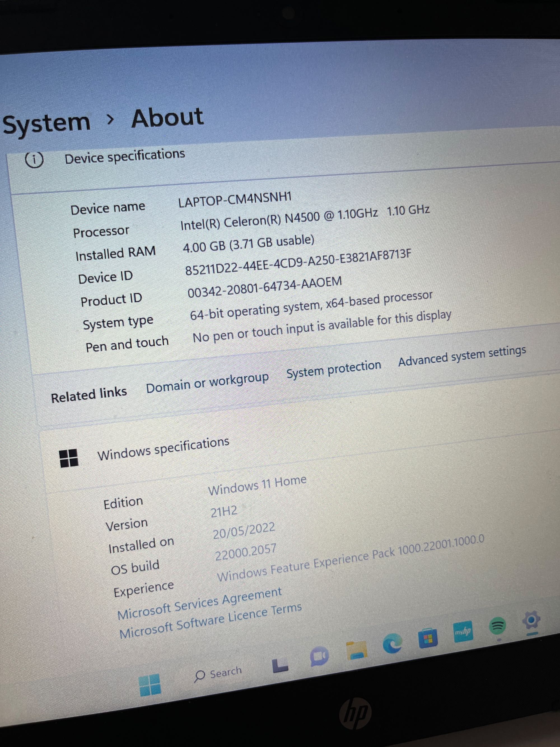
Task: Click the Pen and touch label
Action: pyautogui.click(x=127, y=345)
